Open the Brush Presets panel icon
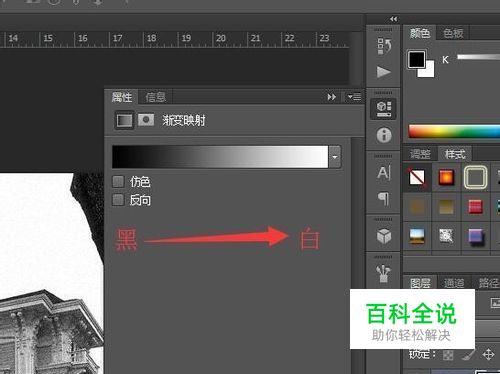This screenshot has width=500, height=374. coord(383,273)
